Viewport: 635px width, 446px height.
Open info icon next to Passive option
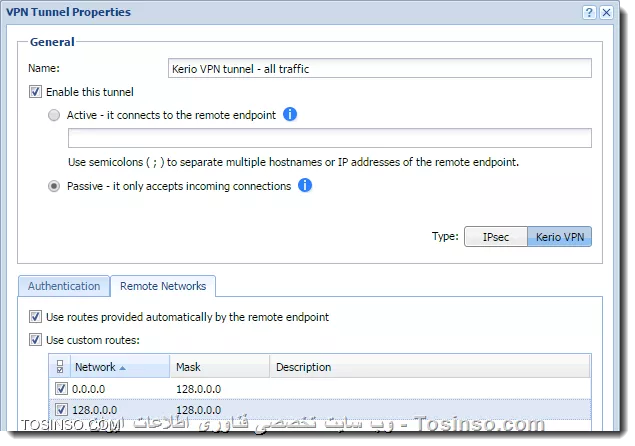pos(305,185)
